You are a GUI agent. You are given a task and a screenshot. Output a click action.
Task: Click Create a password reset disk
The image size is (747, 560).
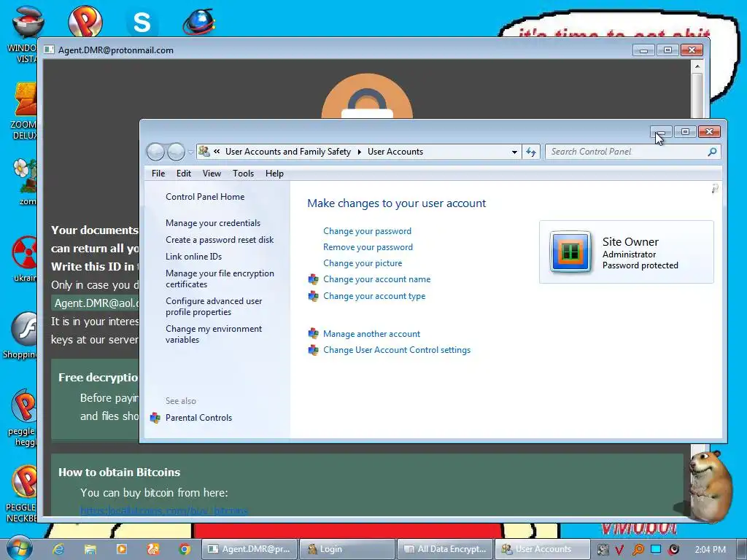(x=220, y=239)
